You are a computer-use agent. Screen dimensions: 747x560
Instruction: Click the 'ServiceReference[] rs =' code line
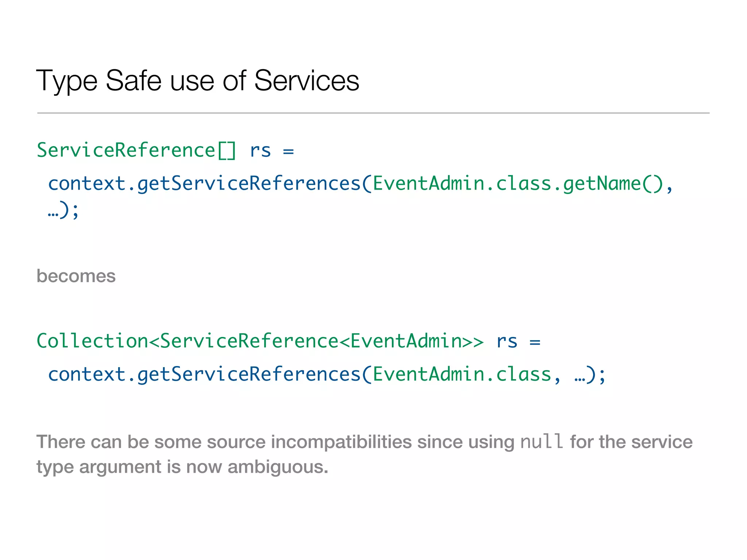pyautogui.click(x=165, y=151)
